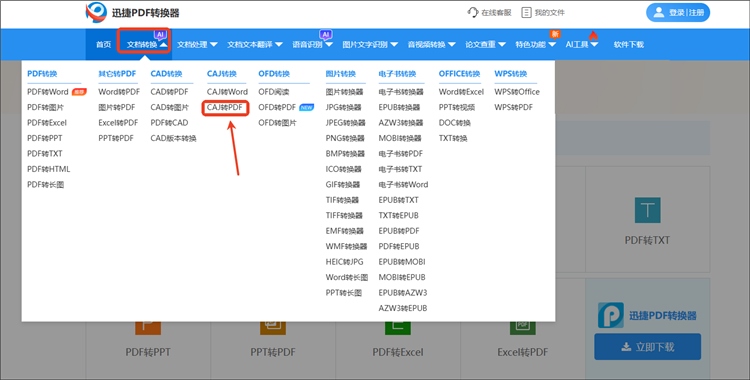Open TXT转EPUB entry
Screen dimensions: 750x380
coord(398,215)
